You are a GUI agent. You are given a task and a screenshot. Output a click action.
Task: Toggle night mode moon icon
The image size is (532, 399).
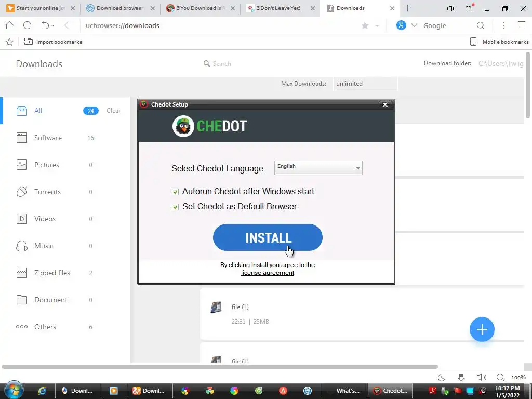pos(442,377)
